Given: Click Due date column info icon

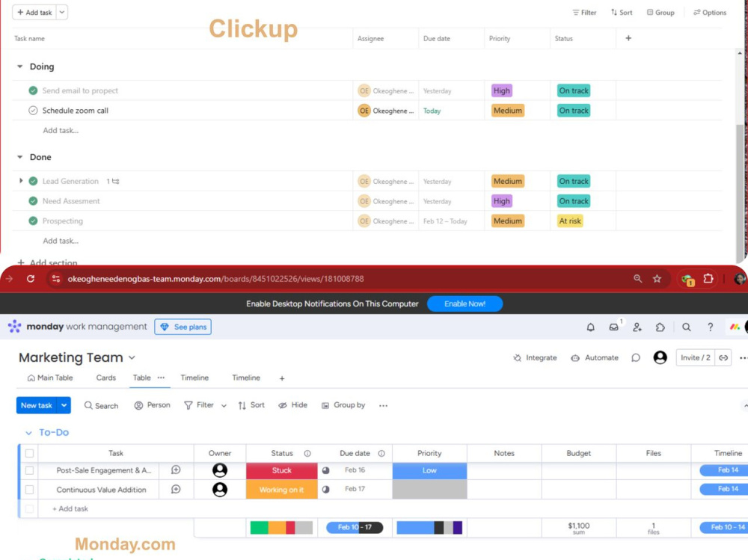Looking at the screenshot, I should pos(381,454).
